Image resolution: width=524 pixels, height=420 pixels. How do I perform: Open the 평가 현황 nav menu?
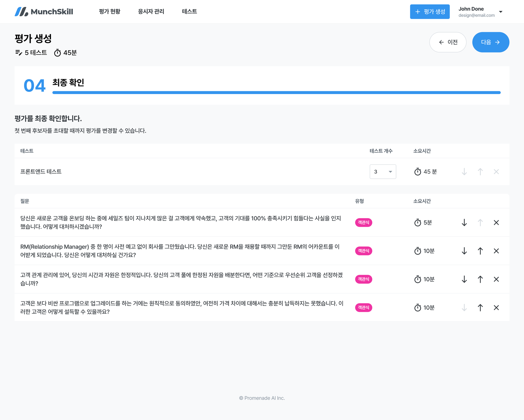(x=110, y=12)
